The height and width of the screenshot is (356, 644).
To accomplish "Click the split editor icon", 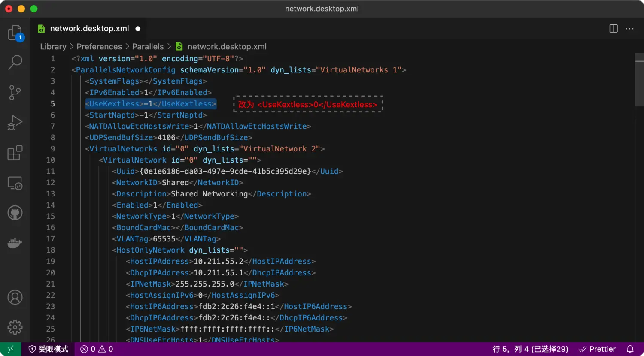I will pos(614,29).
